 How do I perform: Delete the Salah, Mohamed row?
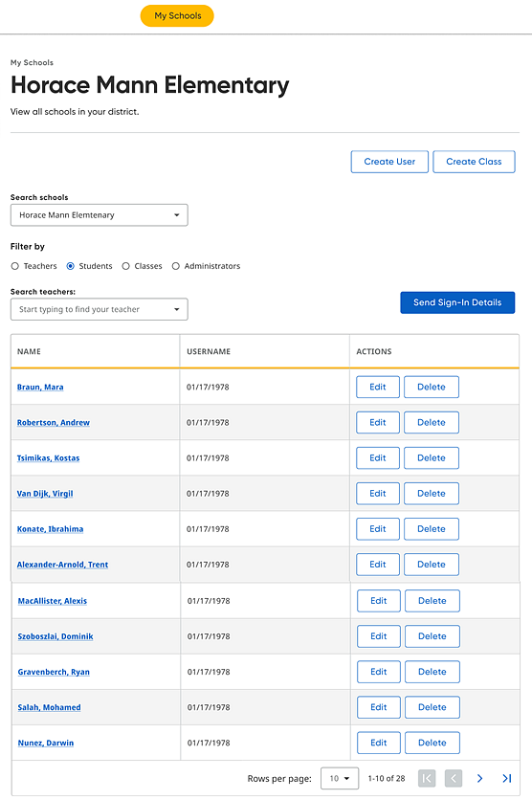point(432,707)
